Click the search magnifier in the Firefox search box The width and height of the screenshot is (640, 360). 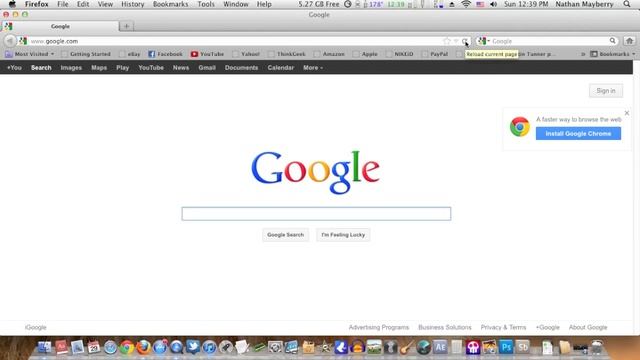(x=613, y=41)
